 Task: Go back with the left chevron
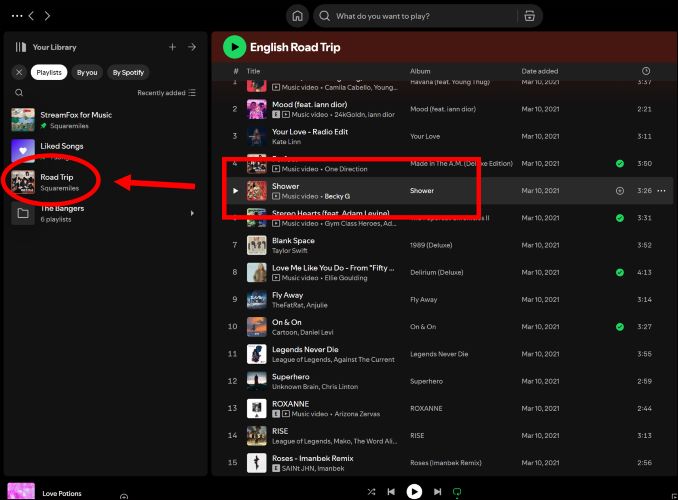(31, 16)
